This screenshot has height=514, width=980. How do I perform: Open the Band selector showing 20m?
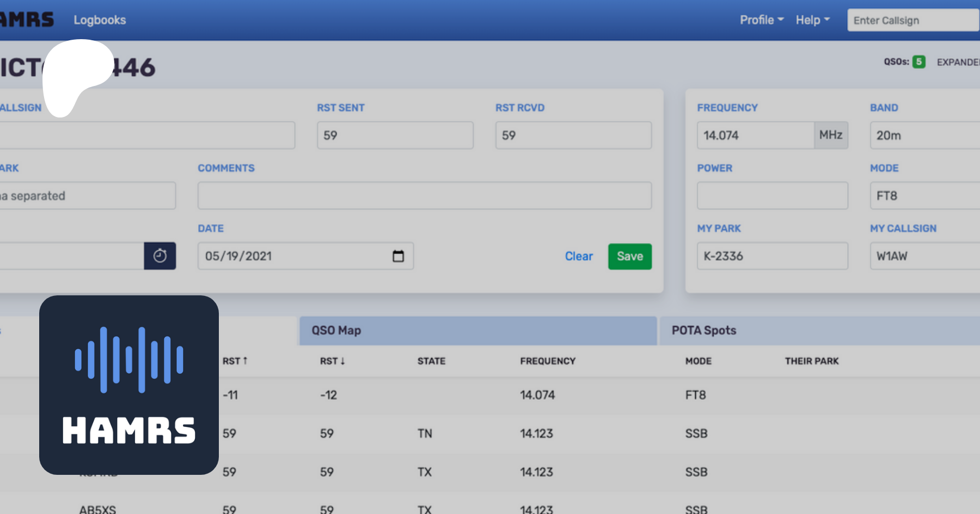(924, 135)
